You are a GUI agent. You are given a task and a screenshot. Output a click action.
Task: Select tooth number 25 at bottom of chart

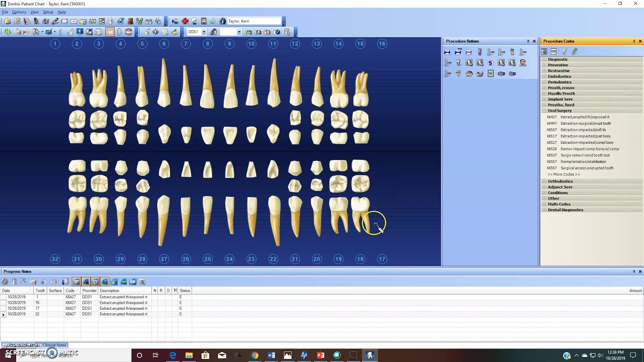[x=207, y=259]
